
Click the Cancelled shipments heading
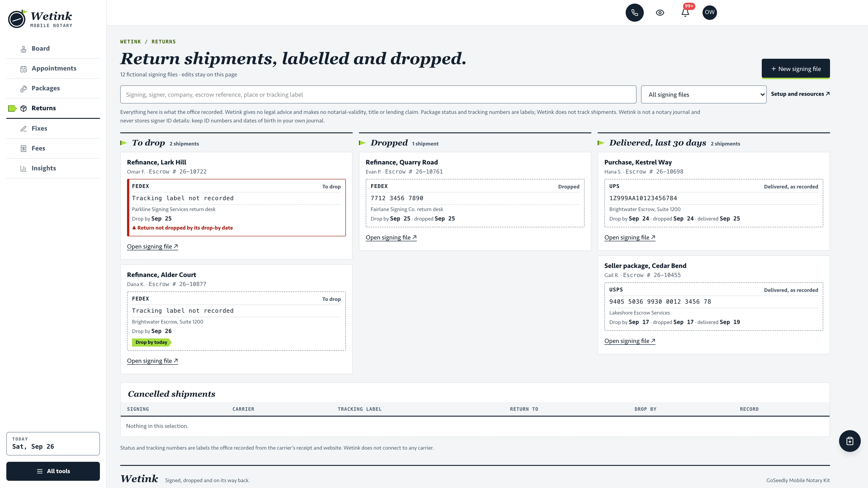coord(172,394)
